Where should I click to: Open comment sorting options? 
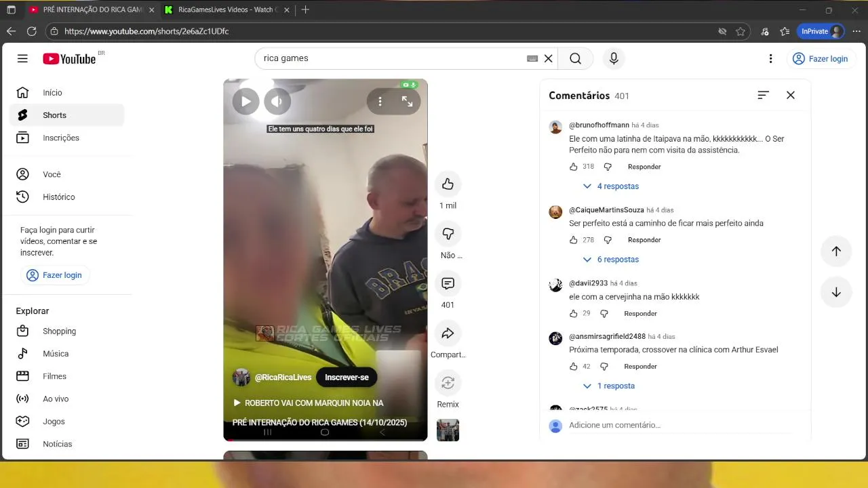point(763,96)
